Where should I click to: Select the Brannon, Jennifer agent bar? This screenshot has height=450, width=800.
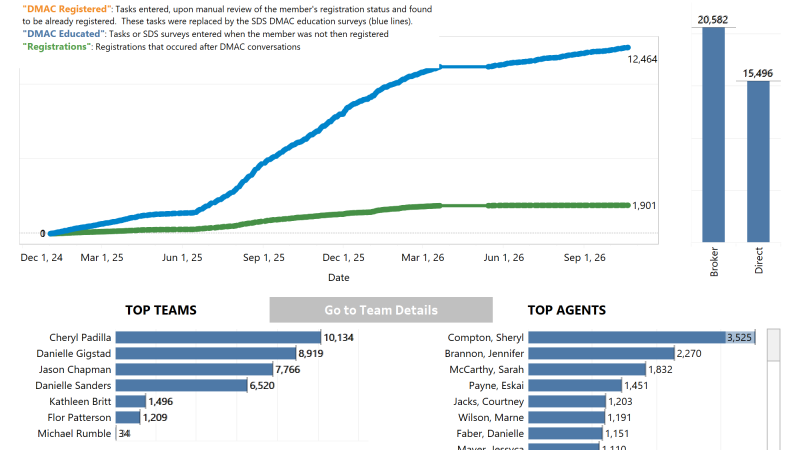point(602,353)
